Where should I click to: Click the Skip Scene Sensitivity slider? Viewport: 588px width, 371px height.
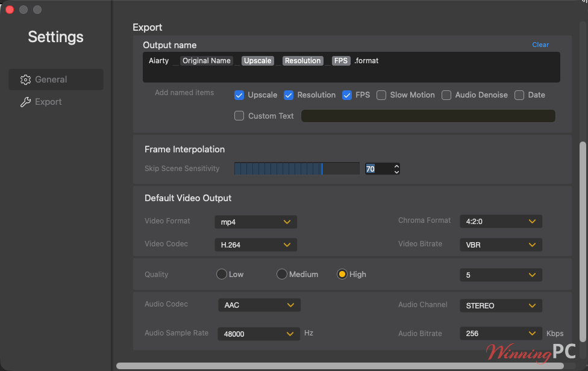[x=296, y=168]
